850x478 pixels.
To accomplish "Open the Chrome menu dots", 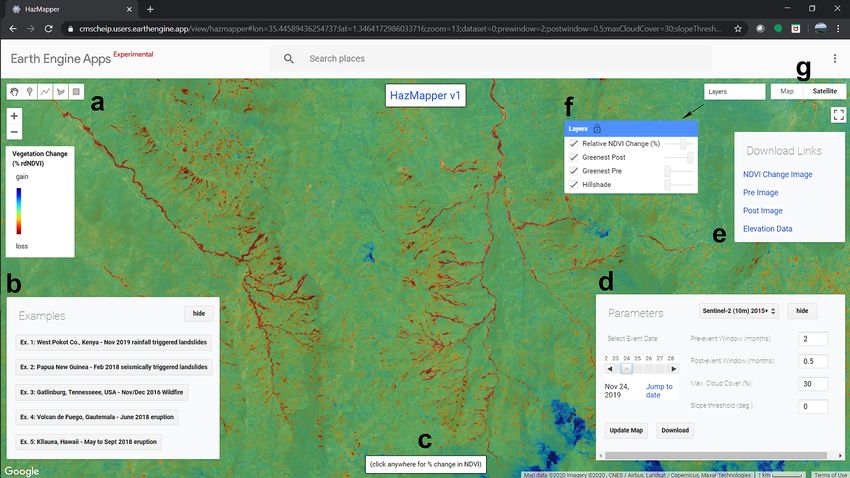I will pyautogui.click(x=838, y=29).
